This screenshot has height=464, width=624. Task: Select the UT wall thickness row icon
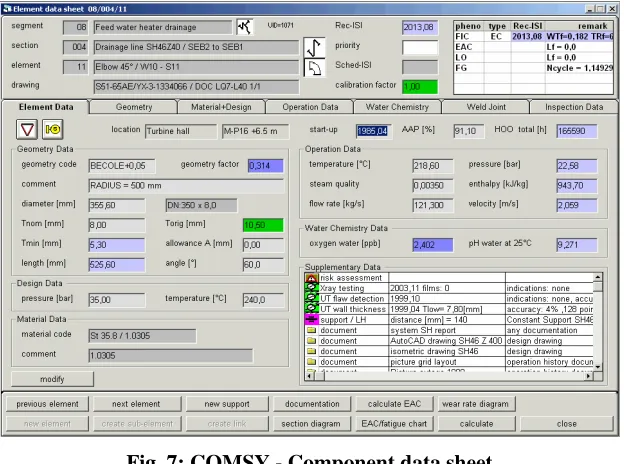311,308
